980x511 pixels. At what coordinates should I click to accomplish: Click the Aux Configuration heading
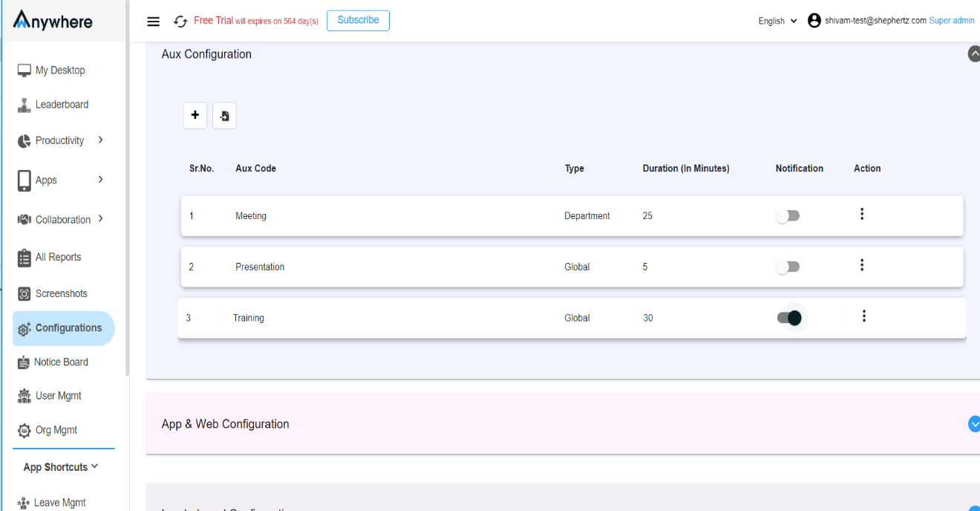click(x=206, y=54)
